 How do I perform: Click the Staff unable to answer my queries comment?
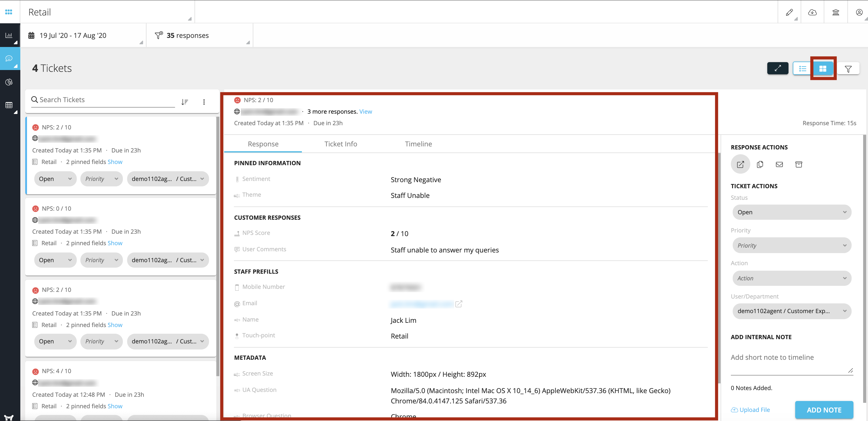(x=445, y=250)
